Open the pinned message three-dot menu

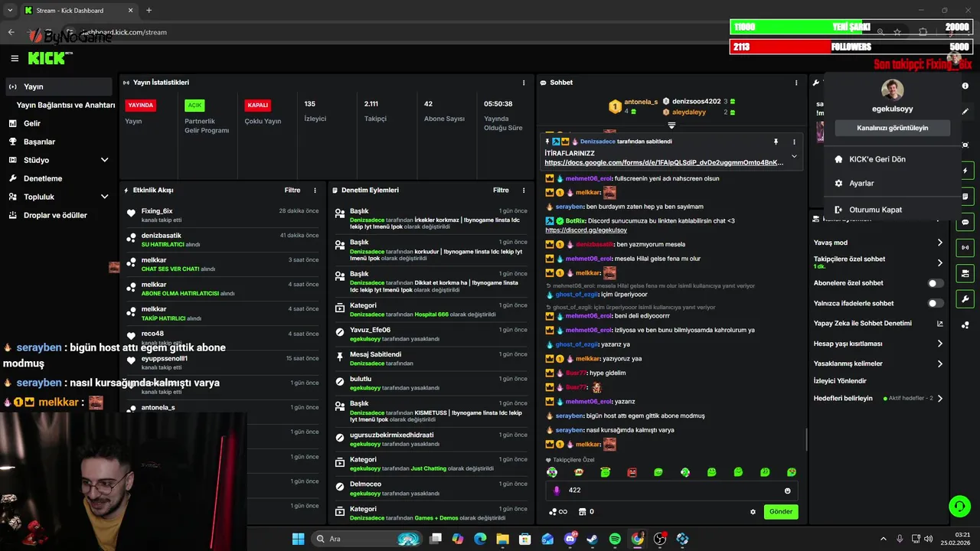[x=794, y=142]
